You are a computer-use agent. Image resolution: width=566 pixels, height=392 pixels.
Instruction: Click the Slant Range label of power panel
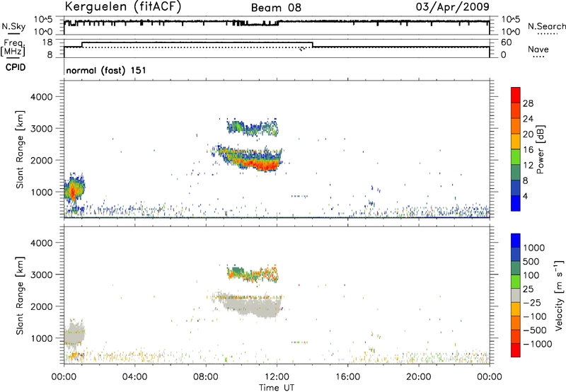tap(20, 149)
